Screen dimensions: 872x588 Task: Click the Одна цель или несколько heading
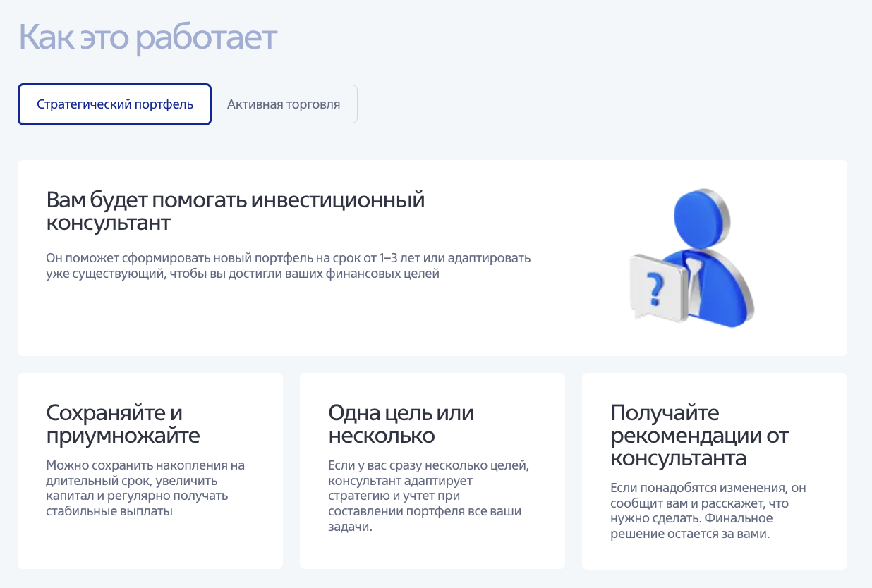(x=401, y=424)
